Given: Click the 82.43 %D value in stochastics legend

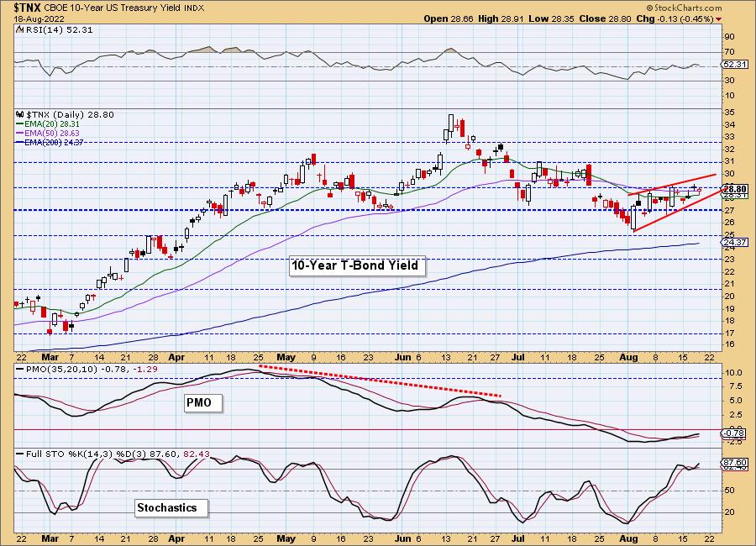Looking at the screenshot, I should click(197, 454).
